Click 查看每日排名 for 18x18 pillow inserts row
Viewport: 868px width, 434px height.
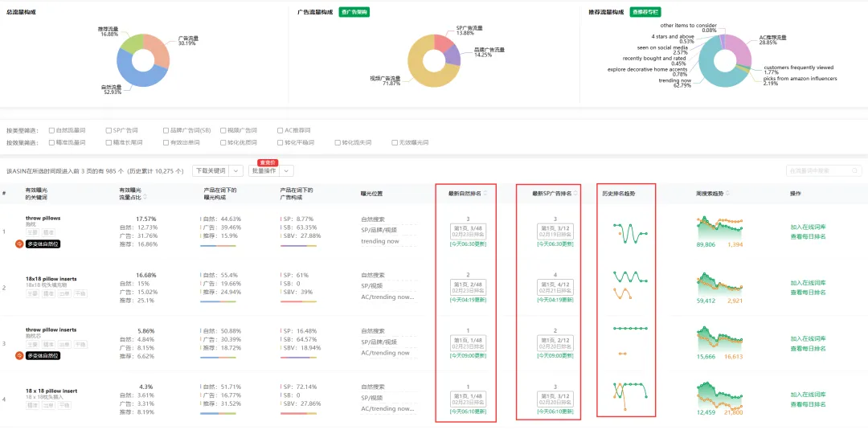(809, 293)
